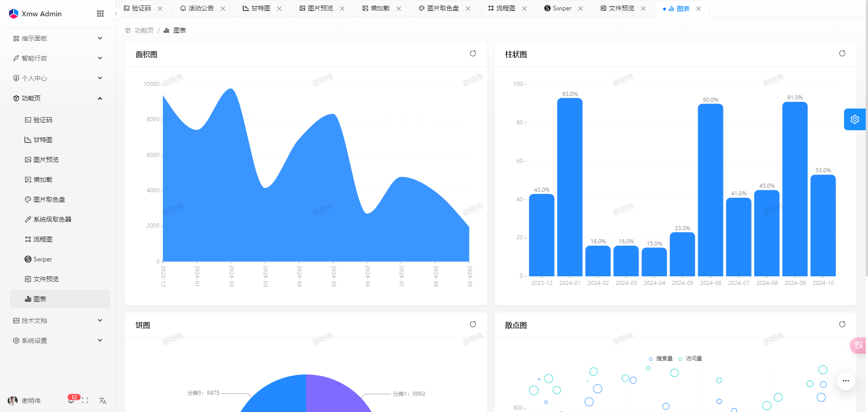This screenshot has height=412, width=868.
Task: Switch to the 活动公告 tab
Action: [x=197, y=8]
